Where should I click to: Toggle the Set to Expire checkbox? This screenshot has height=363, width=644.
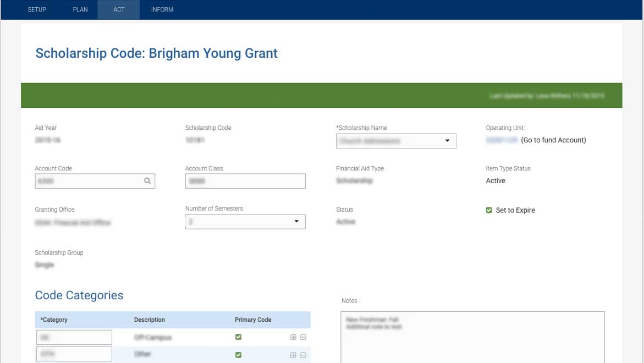(x=489, y=210)
